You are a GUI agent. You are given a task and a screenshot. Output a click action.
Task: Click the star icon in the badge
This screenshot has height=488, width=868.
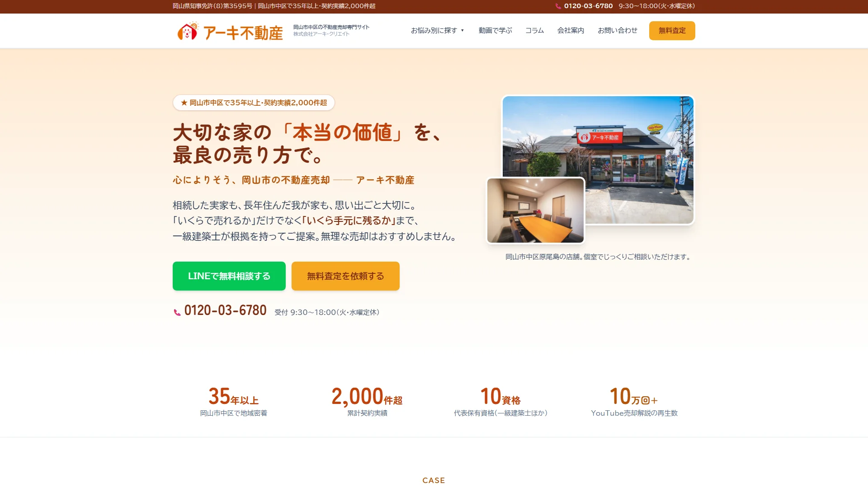[184, 103]
